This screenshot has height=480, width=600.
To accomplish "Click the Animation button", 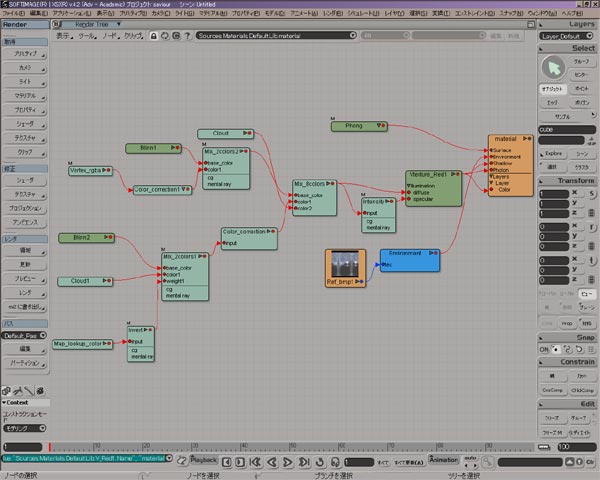I will (443, 460).
